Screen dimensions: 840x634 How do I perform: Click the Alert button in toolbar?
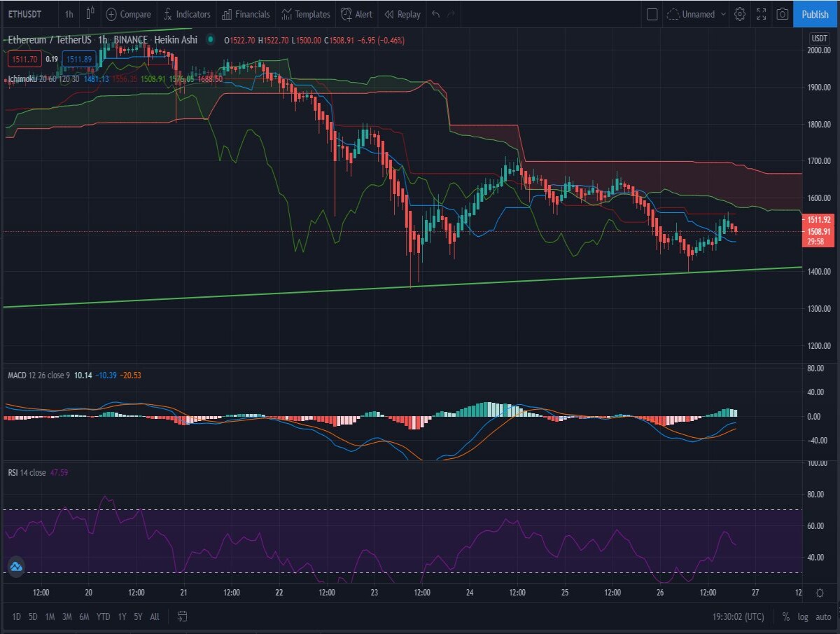[x=356, y=14]
